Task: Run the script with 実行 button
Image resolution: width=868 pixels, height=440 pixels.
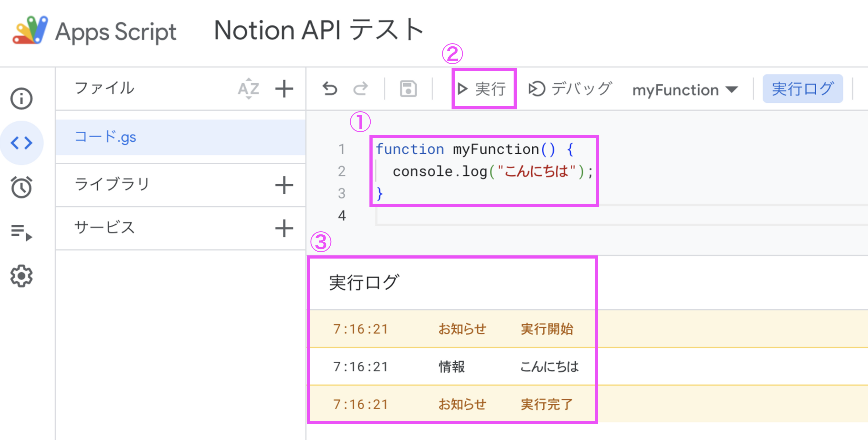Action: point(482,89)
